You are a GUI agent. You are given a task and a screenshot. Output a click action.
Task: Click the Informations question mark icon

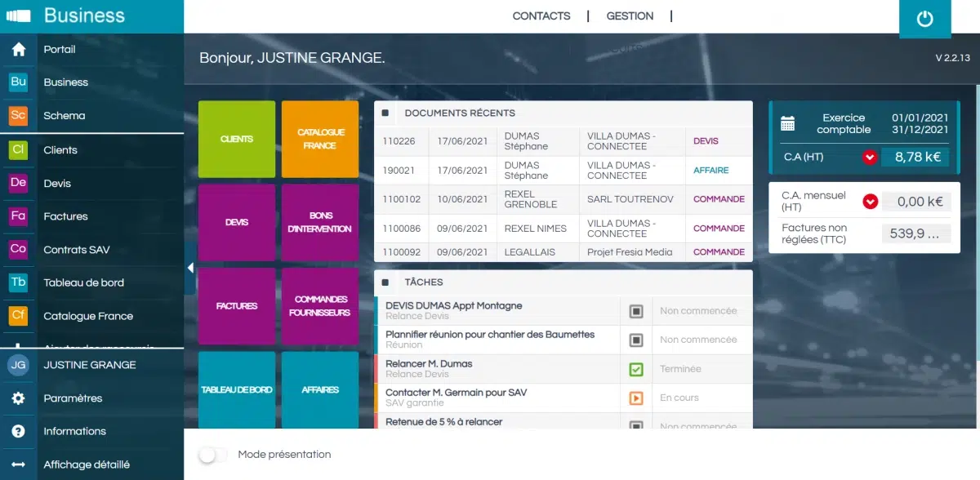click(18, 431)
